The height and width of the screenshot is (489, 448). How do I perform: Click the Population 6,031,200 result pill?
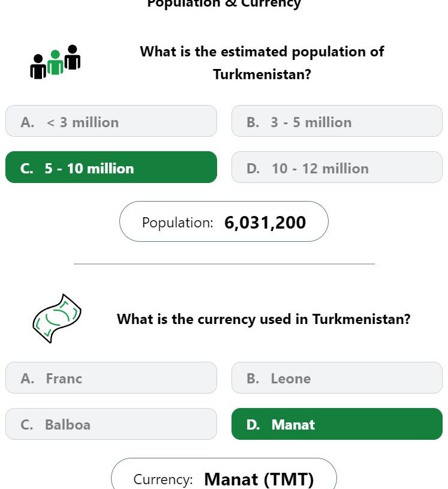(224, 221)
